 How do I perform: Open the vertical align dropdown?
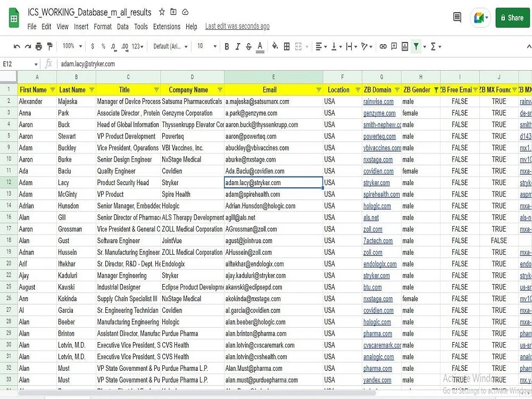(337, 46)
